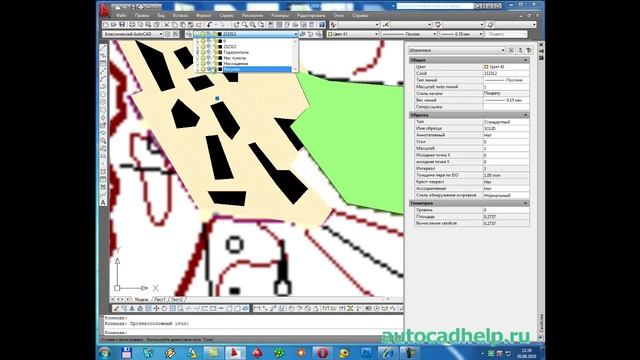This screenshot has height=360, width=640.
Task: Click the Help icon on the standard toolbar
Action: pos(322,25)
